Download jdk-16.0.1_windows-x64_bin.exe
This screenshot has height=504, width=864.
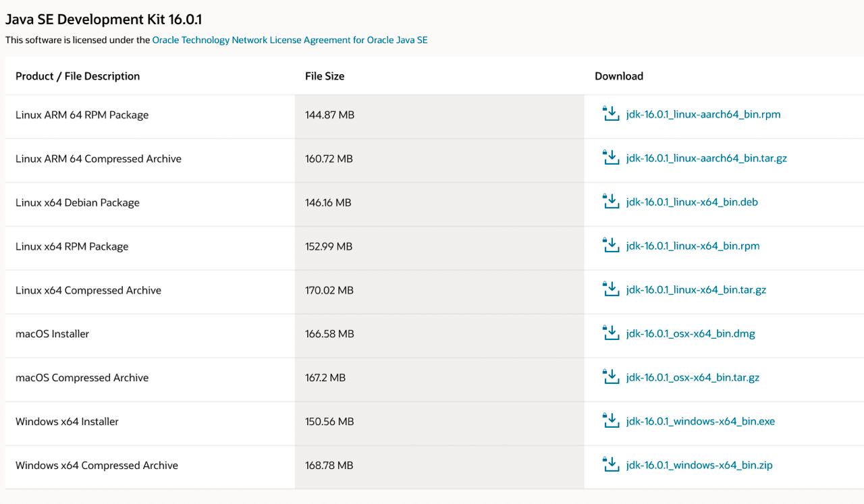tap(701, 422)
